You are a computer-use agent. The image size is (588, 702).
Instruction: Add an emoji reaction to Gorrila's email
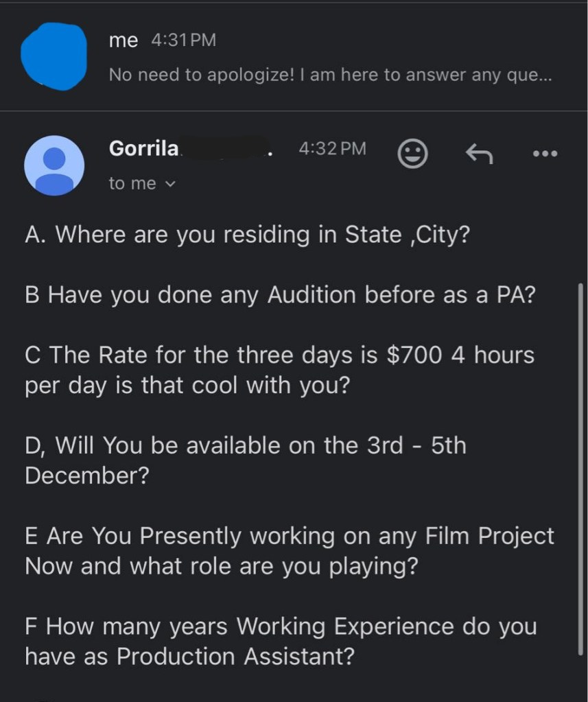click(412, 154)
